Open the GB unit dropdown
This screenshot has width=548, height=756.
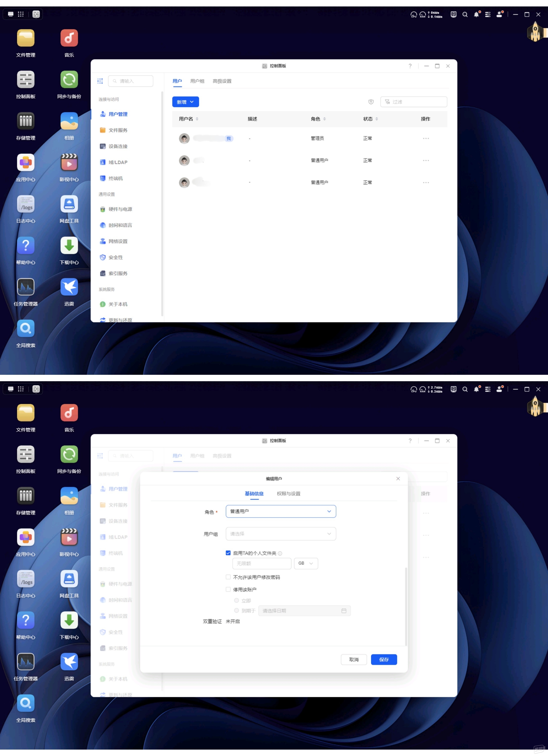coord(306,563)
